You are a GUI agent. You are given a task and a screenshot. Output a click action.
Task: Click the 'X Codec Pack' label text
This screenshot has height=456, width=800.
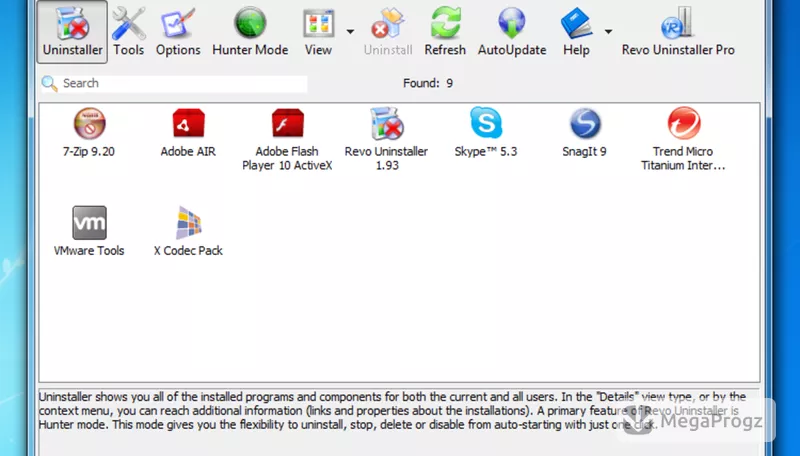[188, 250]
